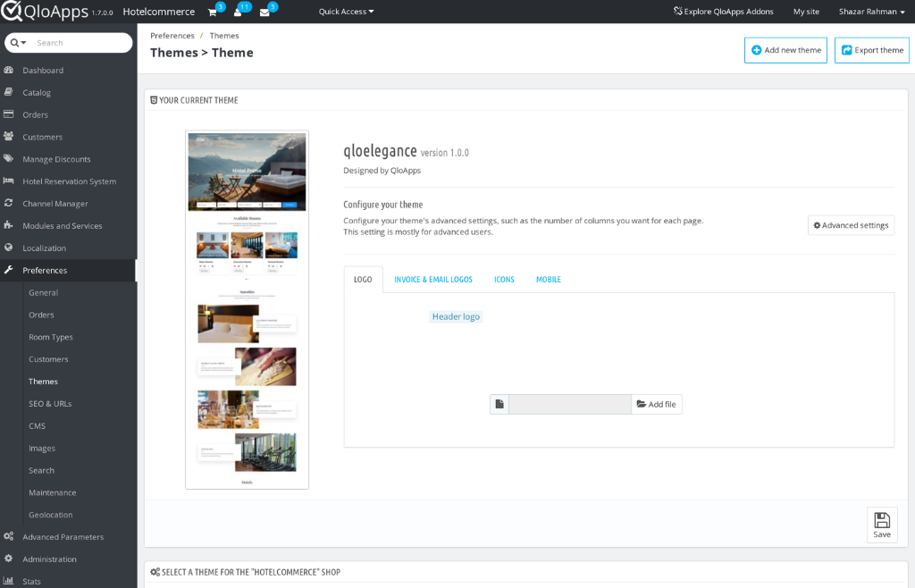
Task: Click the Dashboard sidebar icon
Action: point(9,70)
